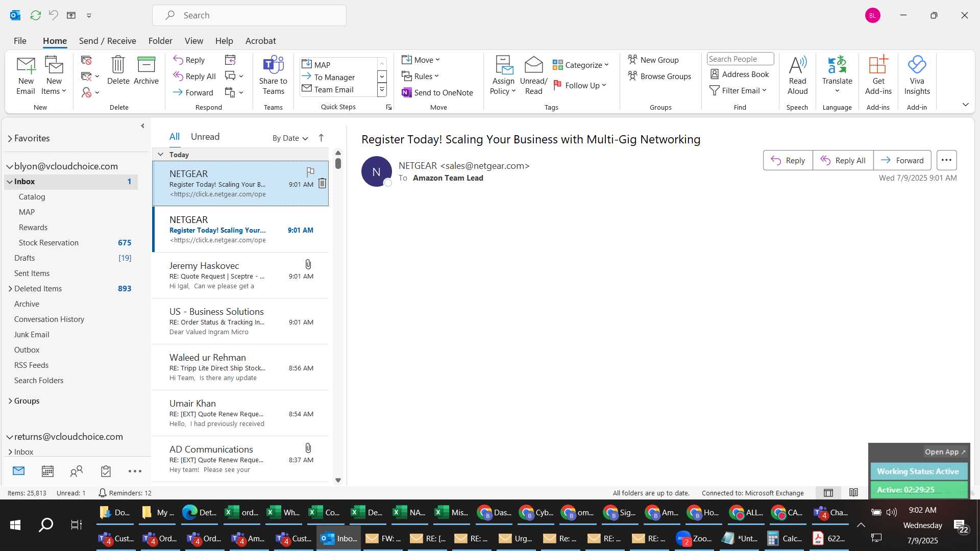980x551 pixels.
Task: Click the top Search box
Action: pos(249,15)
